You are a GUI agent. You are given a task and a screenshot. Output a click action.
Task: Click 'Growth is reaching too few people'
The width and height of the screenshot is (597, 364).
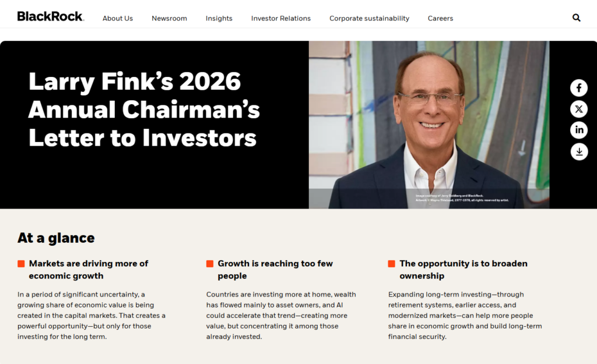click(x=275, y=270)
